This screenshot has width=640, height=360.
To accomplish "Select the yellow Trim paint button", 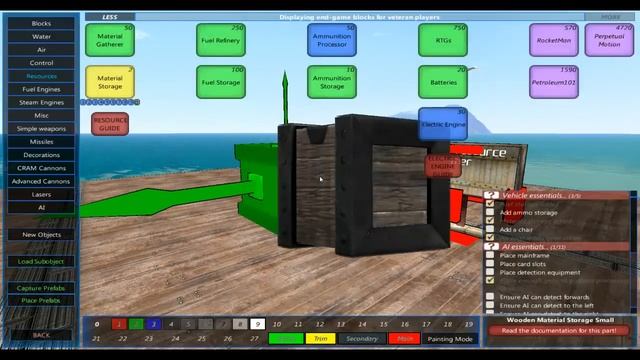I will tap(320, 339).
